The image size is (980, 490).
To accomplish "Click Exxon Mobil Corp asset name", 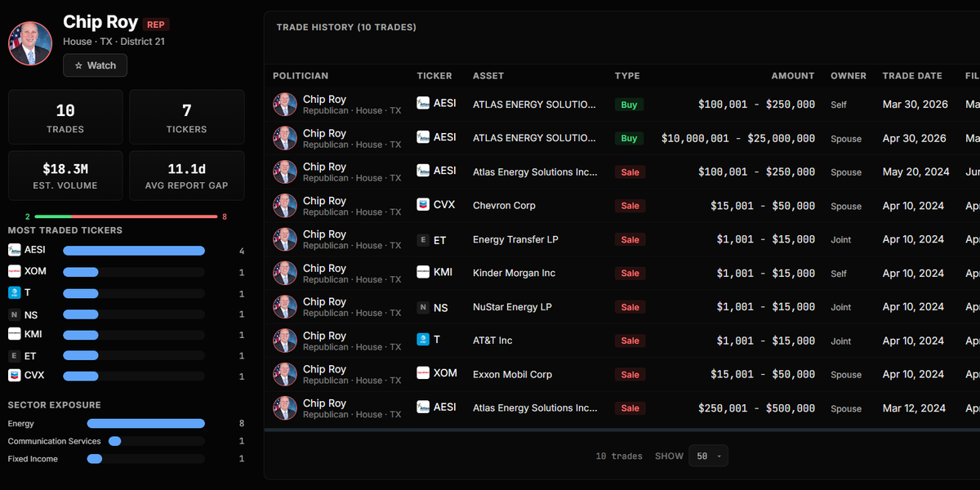I will 512,375.
